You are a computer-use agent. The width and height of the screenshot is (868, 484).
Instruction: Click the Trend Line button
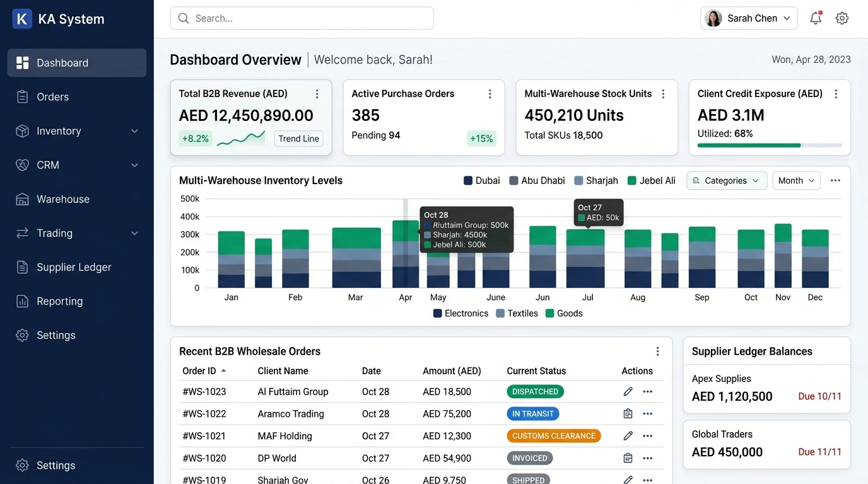click(x=298, y=139)
